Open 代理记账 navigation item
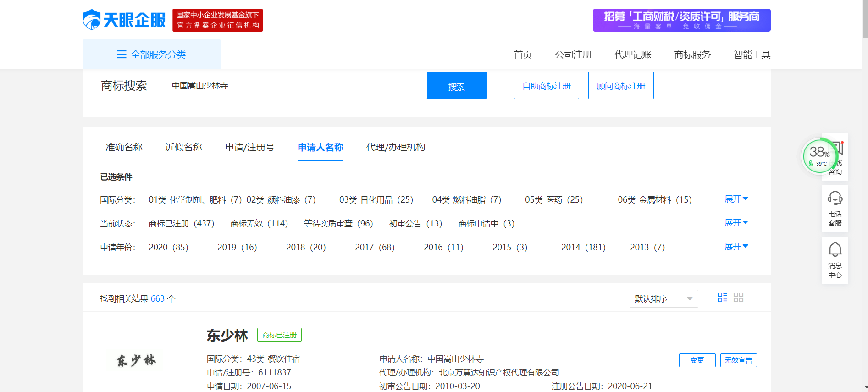 point(633,55)
